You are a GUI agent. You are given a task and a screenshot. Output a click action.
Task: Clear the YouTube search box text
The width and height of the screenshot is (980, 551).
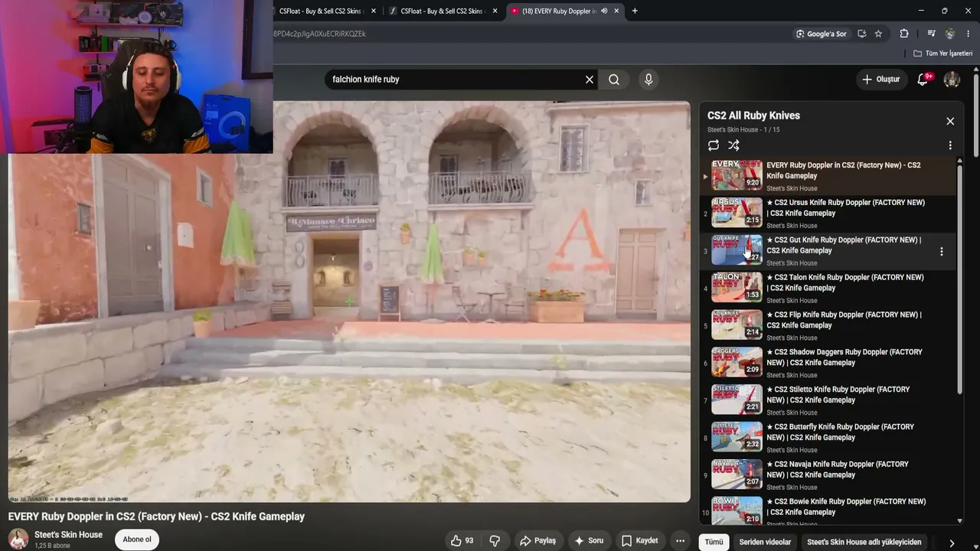tap(590, 80)
